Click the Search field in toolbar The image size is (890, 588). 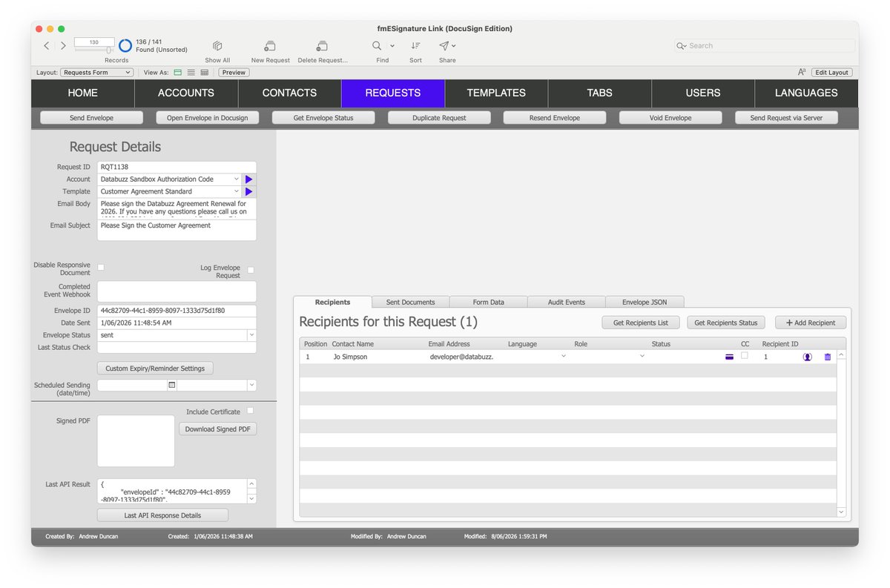pos(765,46)
